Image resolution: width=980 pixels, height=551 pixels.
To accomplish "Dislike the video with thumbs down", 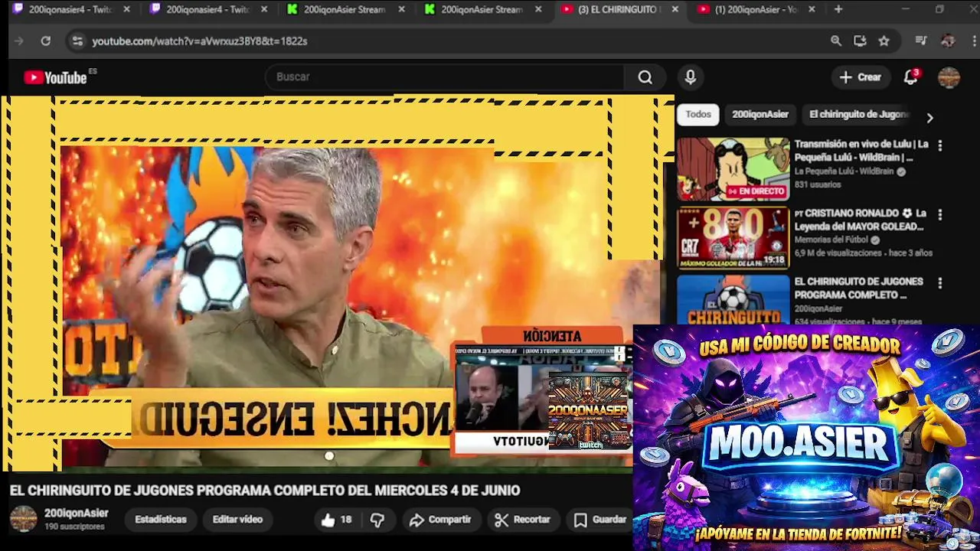I will (x=377, y=520).
